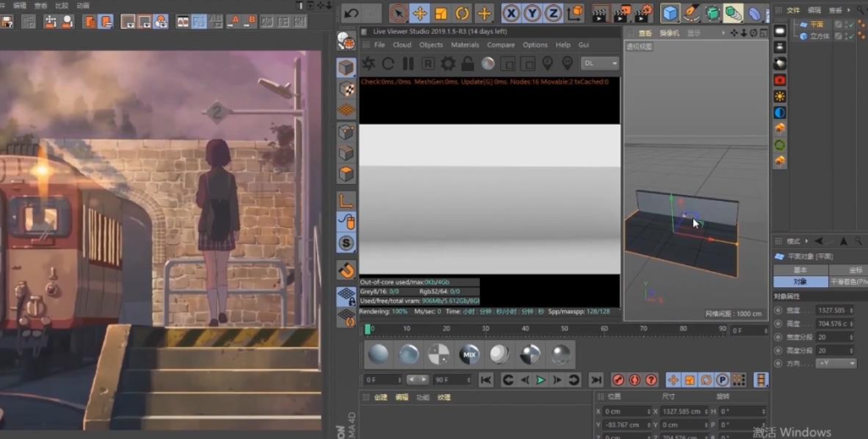The height and width of the screenshot is (439, 868).
Task: Select the Rotate tool in top toolbar
Action: pos(462,14)
